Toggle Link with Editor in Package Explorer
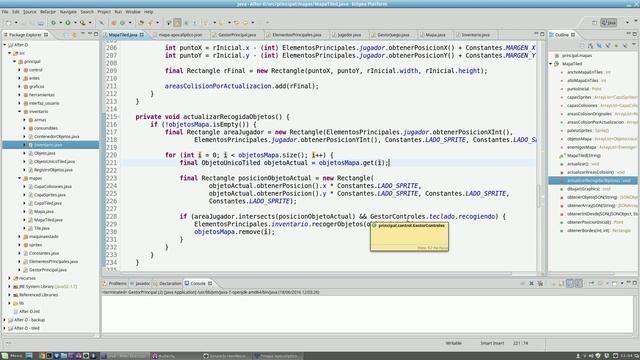 click(74, 35)
